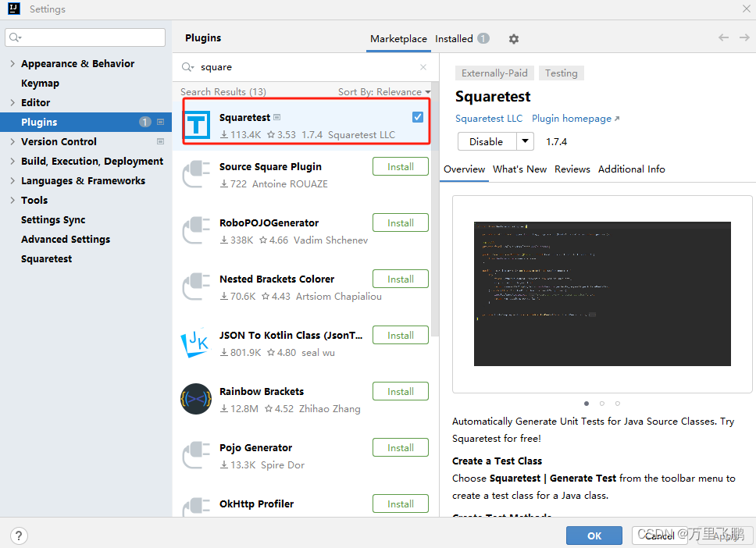The width and height of the screenshot is (756, 548).
Task: Click the JSON To Kotlin Class icon
Action: point(196,343)
